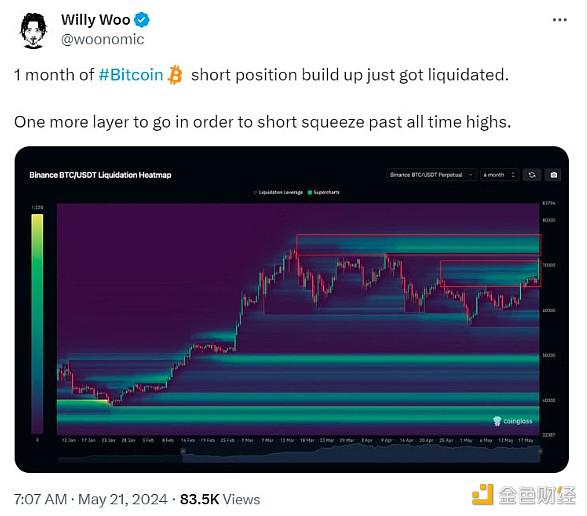Viewport: 587px width, 516px height.
Task: Click Willy Woo's profile avatar
Action: click(x=33, y=31)
